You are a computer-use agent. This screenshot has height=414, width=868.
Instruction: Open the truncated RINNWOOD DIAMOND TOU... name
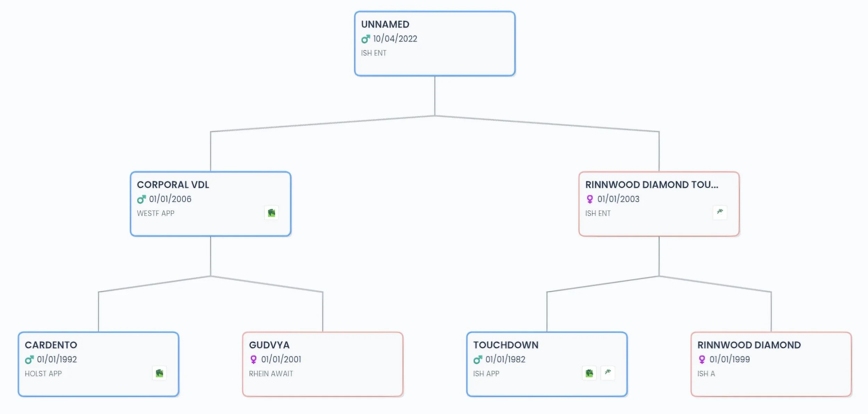[652, 185]
